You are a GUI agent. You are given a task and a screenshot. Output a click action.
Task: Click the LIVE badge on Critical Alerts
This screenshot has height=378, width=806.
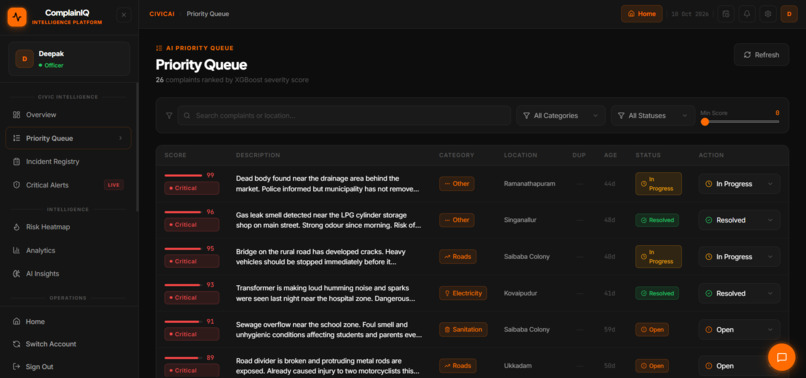coord(114,185)
